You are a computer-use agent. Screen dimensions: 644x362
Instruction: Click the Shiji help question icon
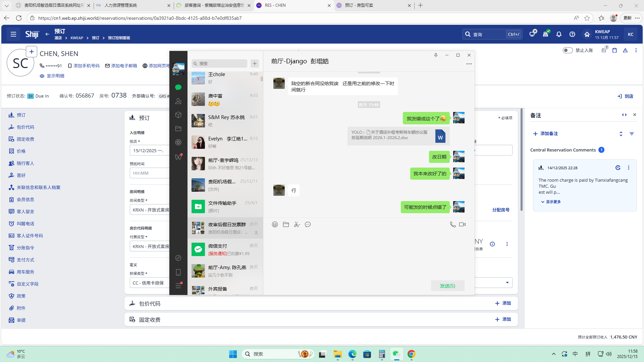(572, 34)
